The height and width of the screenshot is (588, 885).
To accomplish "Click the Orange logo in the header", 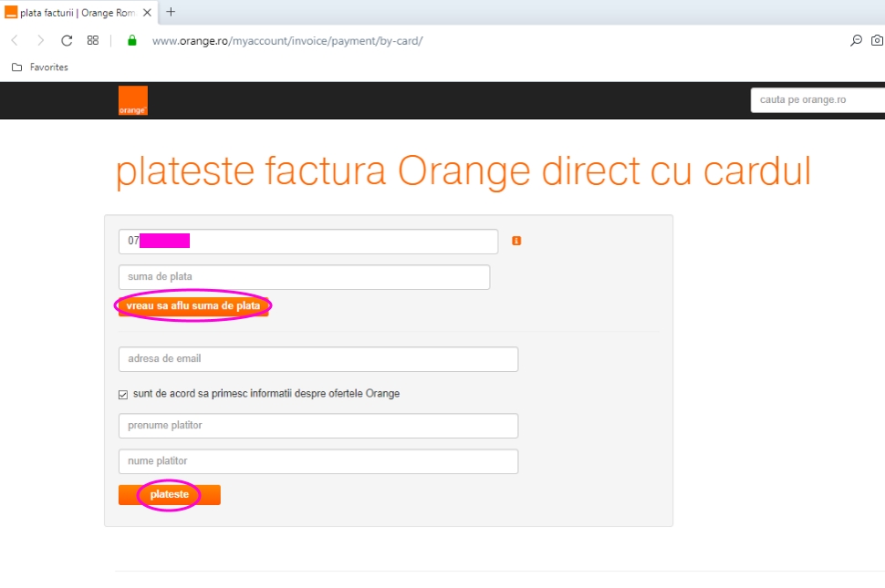I will click(132, 100).
